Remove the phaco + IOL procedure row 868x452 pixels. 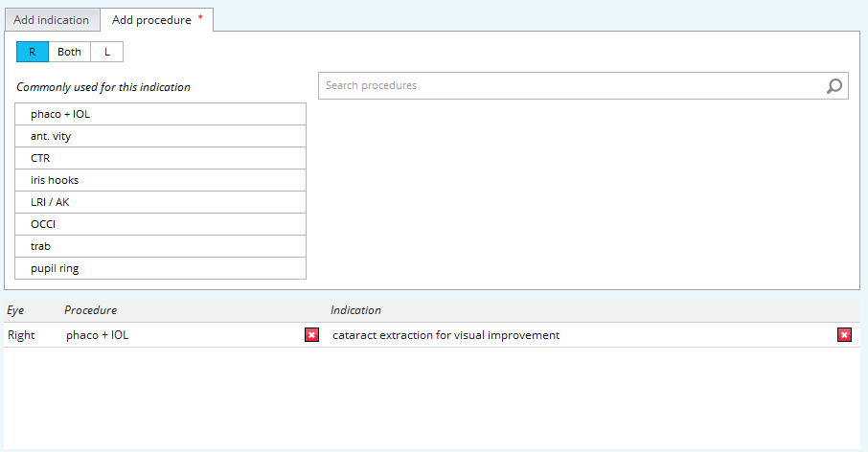pos(312,335)
